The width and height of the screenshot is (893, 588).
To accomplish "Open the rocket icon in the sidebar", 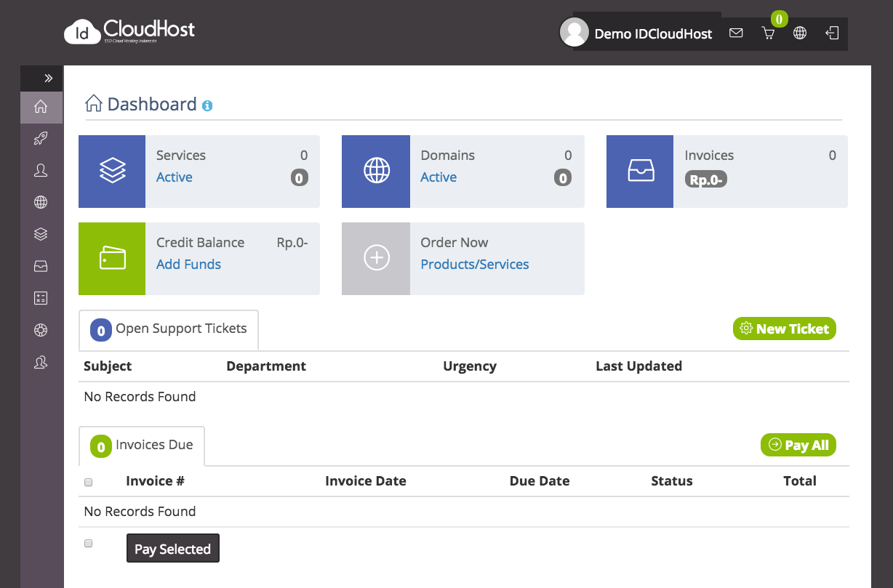I will [41, 138].
